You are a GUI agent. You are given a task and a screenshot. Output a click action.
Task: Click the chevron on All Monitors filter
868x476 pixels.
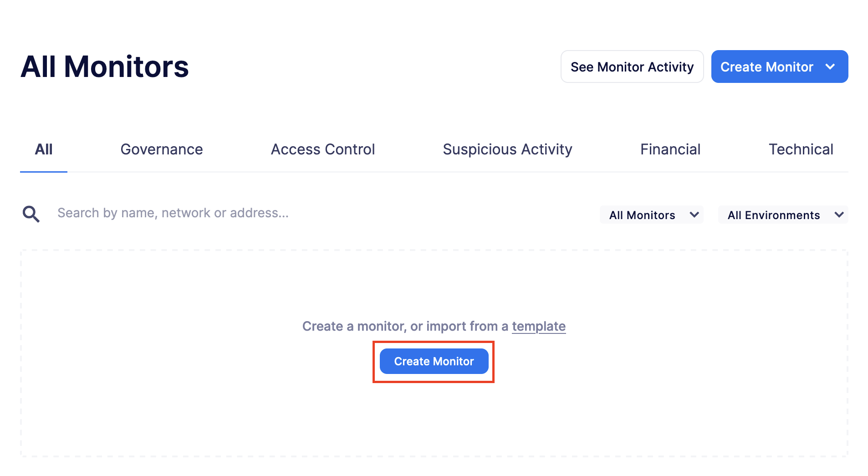click(695, 215)
